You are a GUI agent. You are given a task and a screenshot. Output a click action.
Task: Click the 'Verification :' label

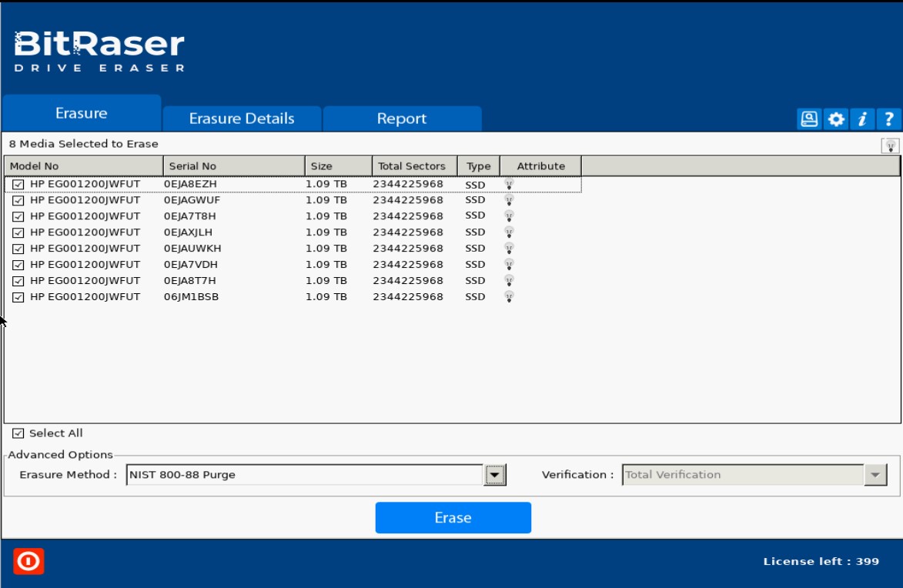pos(577,475)
